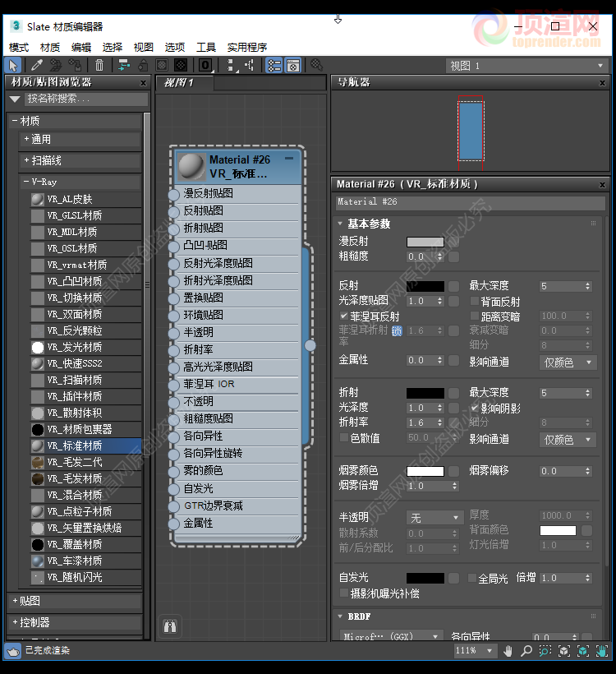Open the 实用程序 menu
616x674 pixels.
247,47
